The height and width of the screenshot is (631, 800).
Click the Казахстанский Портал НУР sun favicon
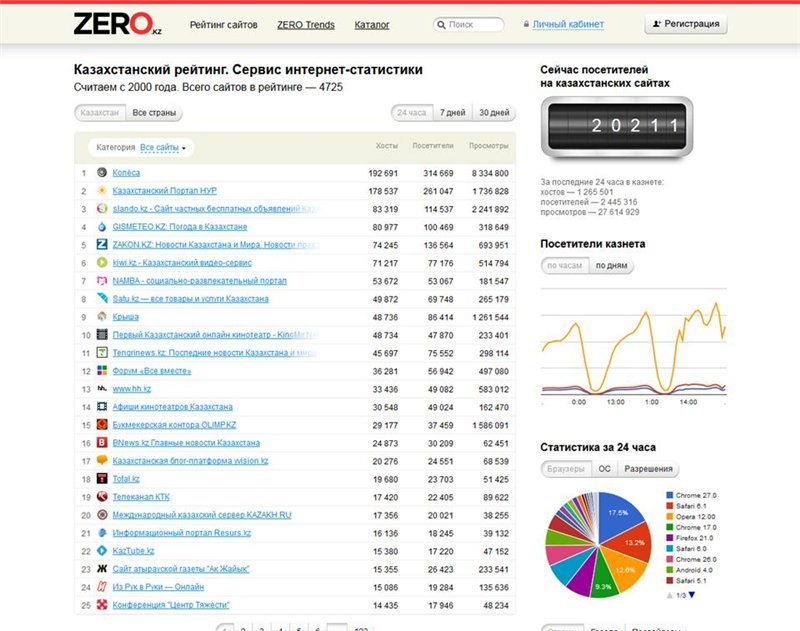pyautogui.click(x=102, y=190)
